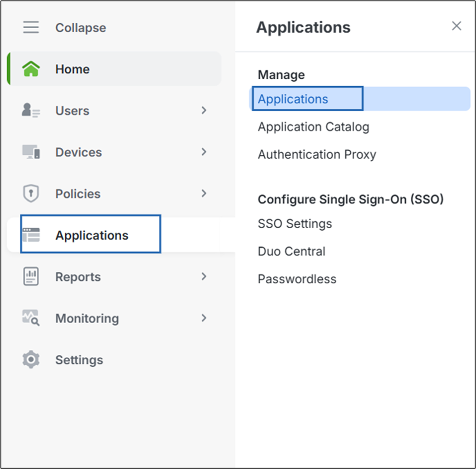This screenshot has height=469, width=476.
Task: Expand the Devices submenu chevron
Action: coord(204,152)
